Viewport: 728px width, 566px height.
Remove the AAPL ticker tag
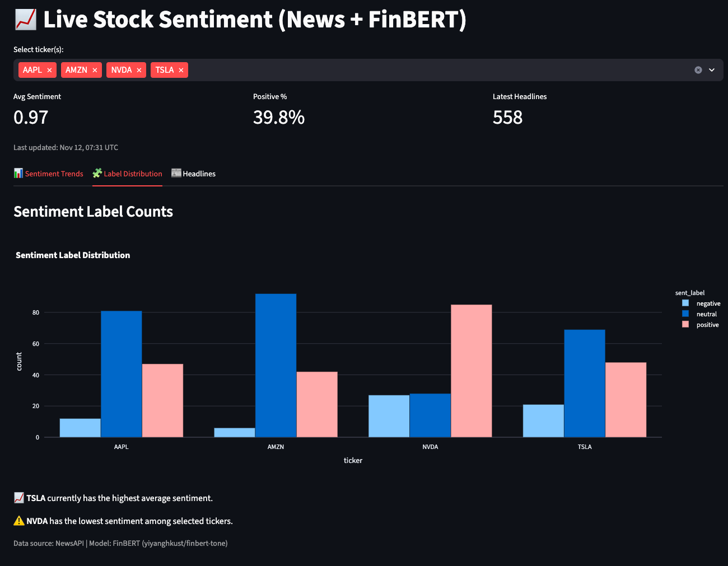(x=49, y=70)
